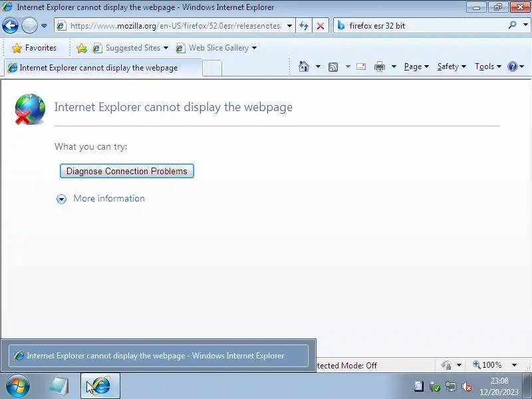The image size is (532, 399).
Task: Open the Safety menu
Action: (452, 66)
